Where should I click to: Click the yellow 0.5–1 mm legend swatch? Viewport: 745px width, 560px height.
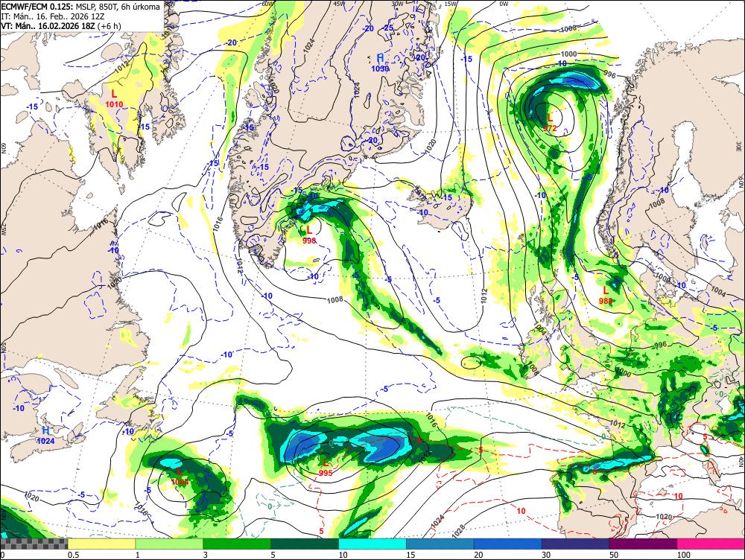[x=101, y=544]
